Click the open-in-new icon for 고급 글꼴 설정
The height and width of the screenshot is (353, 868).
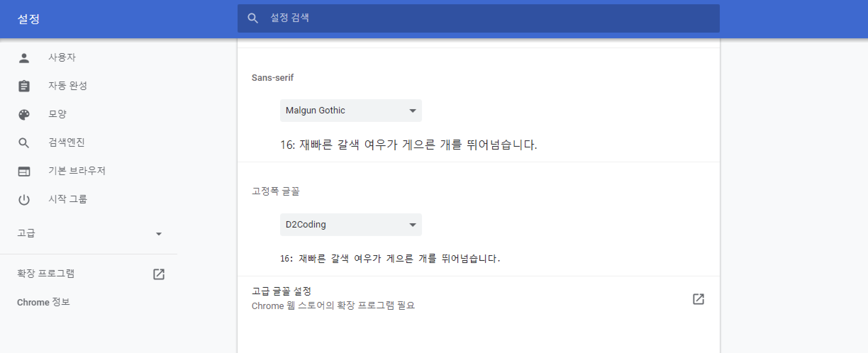pos(698,299)
